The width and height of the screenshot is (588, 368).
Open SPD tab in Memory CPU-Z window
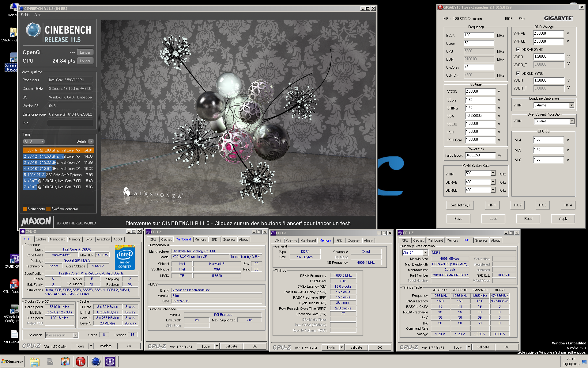(339, 241)
